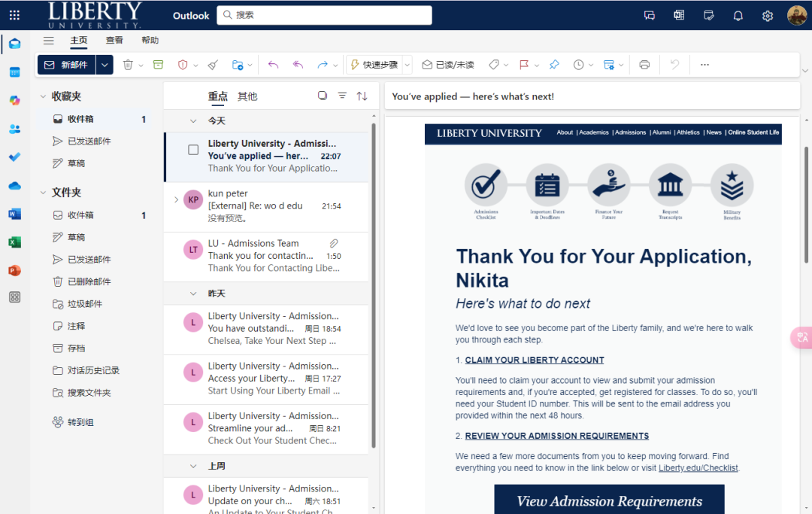Screen dimensions: 812x514
Task: Click the New mail button
Action: click(x=66, y=65)
